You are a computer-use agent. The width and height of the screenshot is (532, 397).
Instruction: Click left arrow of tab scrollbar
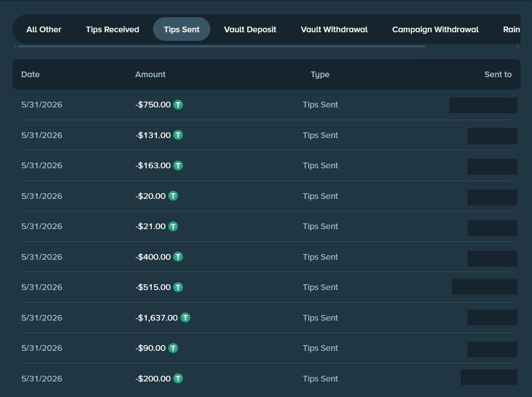click(x=15, y=46)
